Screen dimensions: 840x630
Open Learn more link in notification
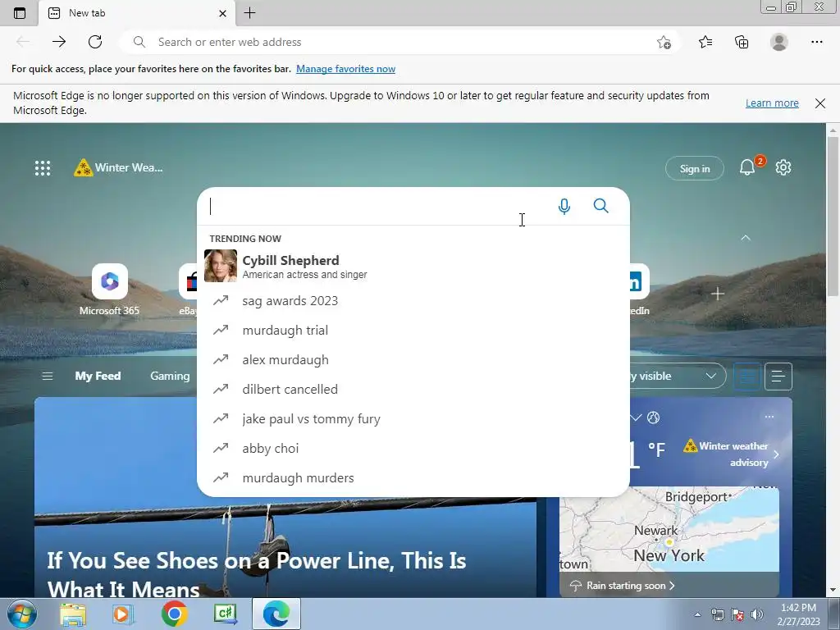(x=772, y=103)
